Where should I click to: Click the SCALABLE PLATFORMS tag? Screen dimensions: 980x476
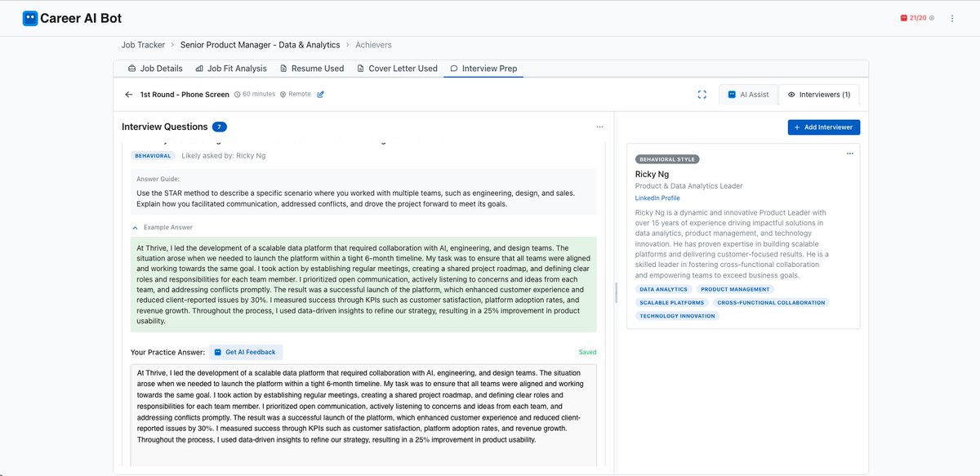point(672,303)
